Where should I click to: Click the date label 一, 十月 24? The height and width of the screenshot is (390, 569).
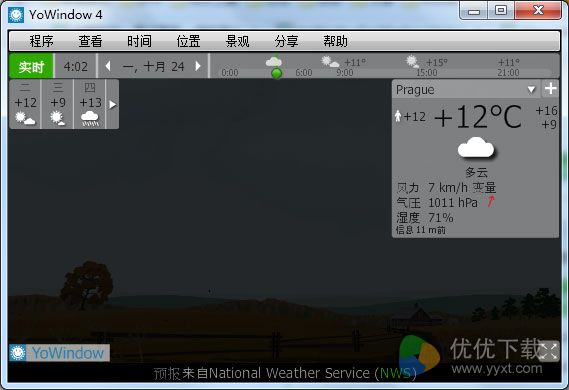[x=153, y=67]
